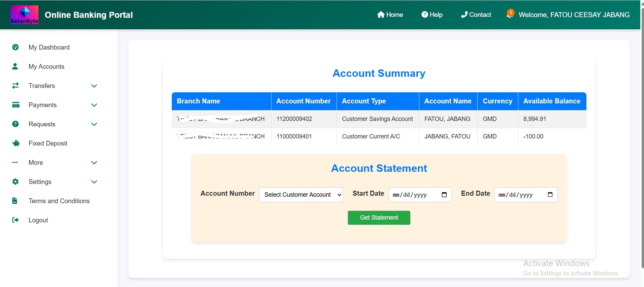
Task: Click Customer Savings Account cell
Action: [x=377, y=119]
